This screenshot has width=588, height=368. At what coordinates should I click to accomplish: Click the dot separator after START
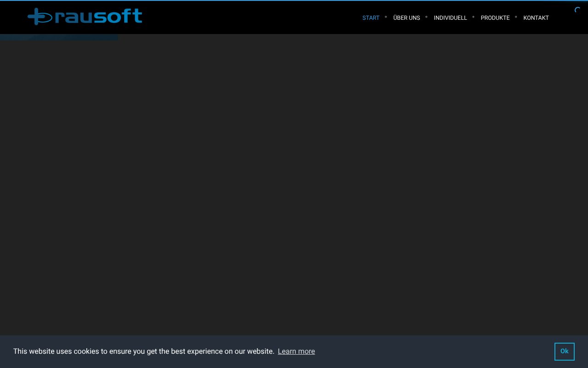click(385, 17)
